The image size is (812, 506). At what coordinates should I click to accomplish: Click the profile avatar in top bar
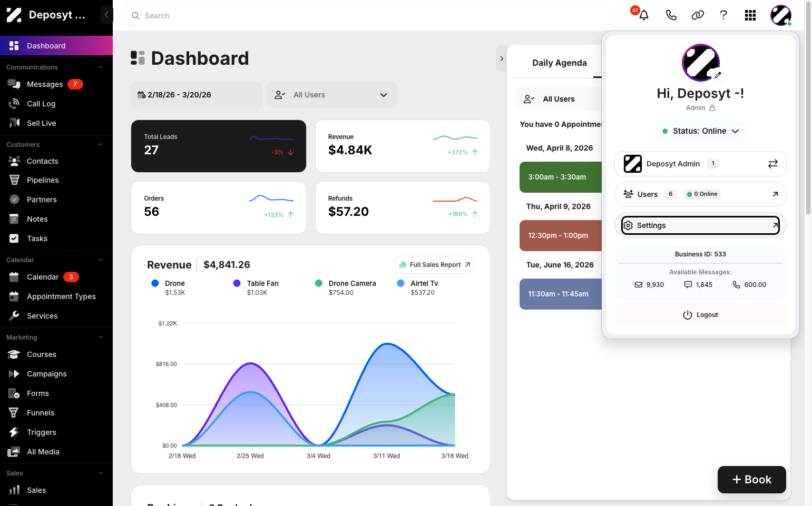click(x=780, y=15)
